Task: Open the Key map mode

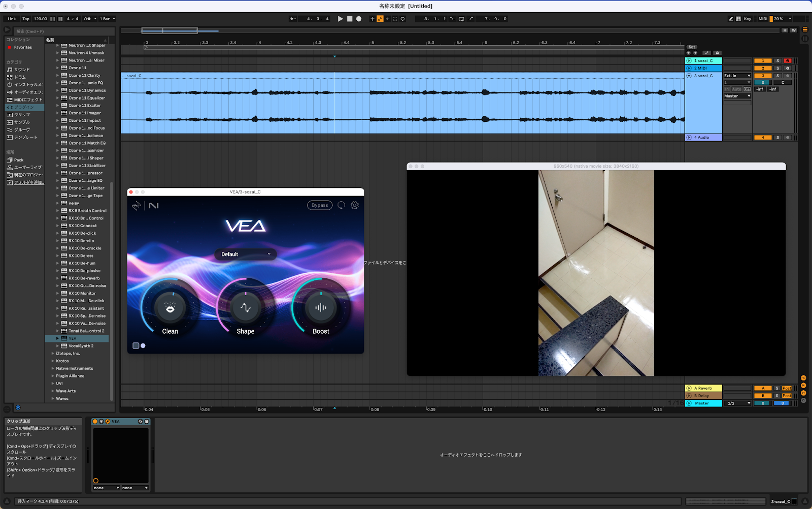Action: point(748,19)
